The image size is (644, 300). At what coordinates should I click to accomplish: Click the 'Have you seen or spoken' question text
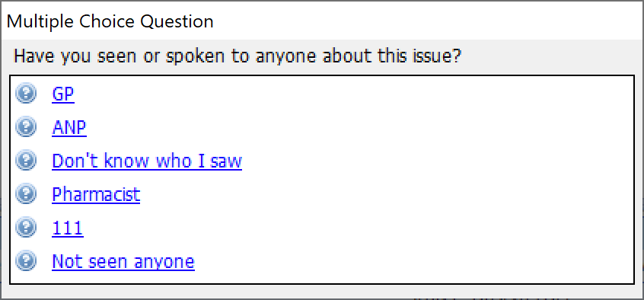[x=237, y=56]
